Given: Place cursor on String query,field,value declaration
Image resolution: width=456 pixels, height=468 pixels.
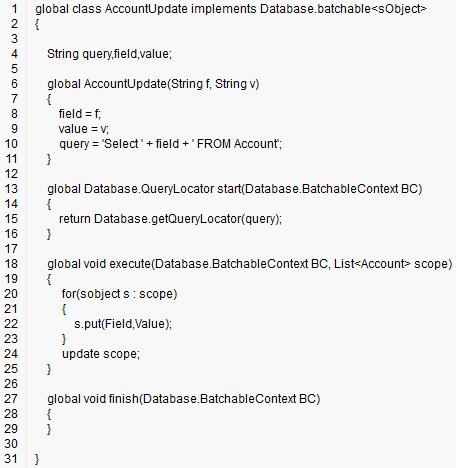Looking at the screenshot, I should 109,54.
